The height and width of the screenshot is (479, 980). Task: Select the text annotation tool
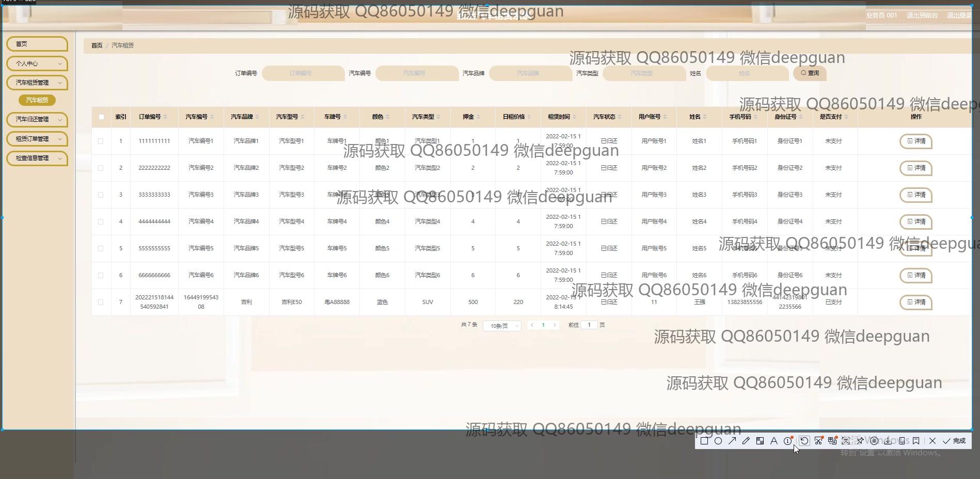[773, 441]
